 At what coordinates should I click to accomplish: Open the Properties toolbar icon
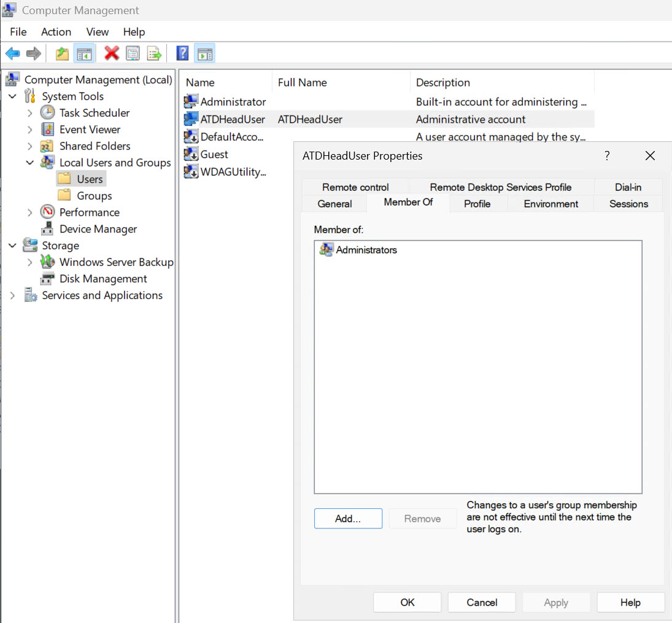click(x=133, y=53)
